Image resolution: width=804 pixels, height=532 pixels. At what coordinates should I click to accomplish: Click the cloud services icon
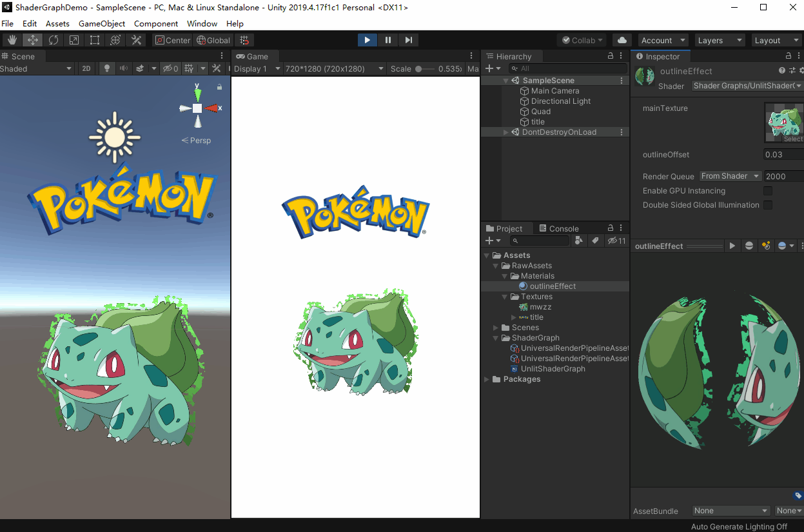point(622,40)
